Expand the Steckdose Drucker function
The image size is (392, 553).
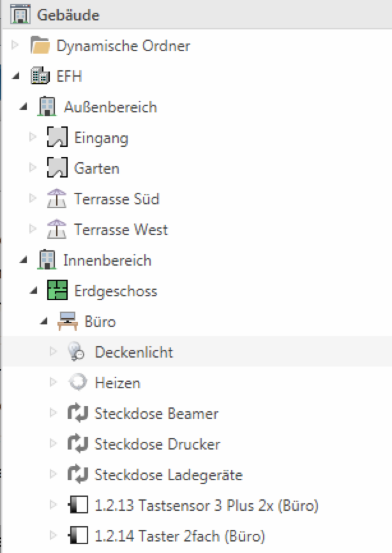[54, 444]
